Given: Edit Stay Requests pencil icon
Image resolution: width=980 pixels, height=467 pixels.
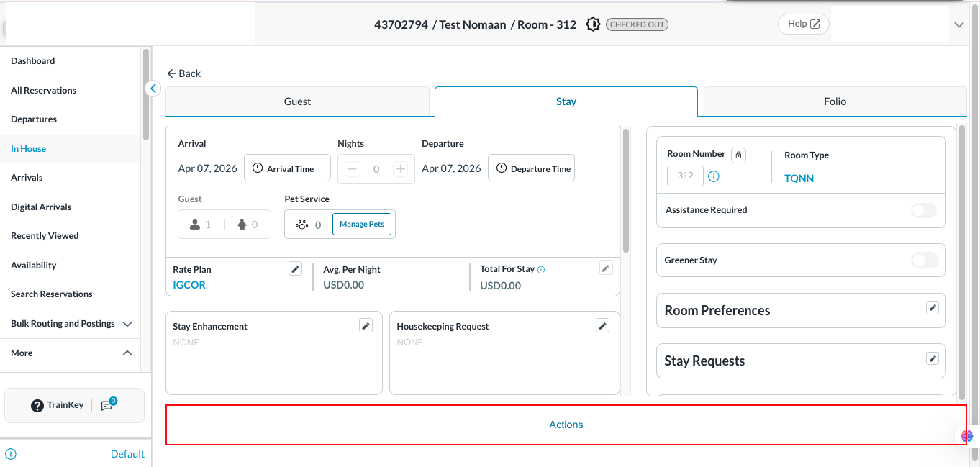Looking at the screenshot, I should [933, 358].
